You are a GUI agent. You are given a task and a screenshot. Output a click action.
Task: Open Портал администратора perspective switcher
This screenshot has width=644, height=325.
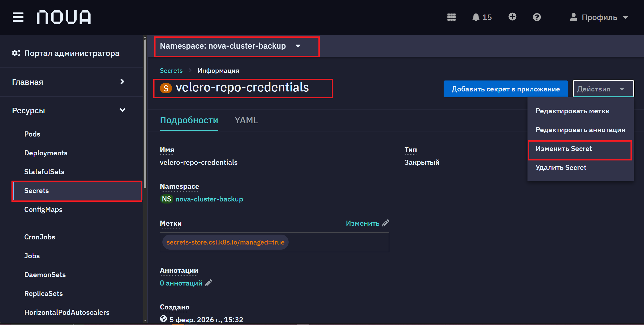[66, 53]
